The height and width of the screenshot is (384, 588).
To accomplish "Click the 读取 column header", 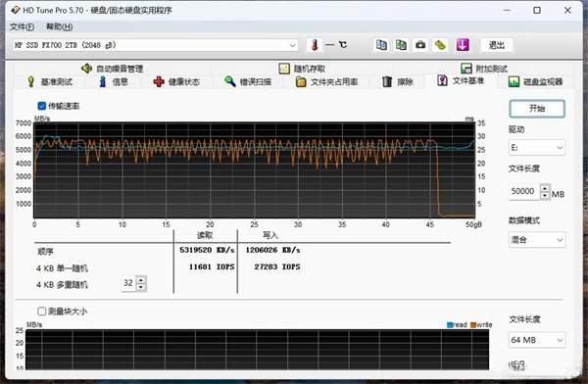I will 205,235.
